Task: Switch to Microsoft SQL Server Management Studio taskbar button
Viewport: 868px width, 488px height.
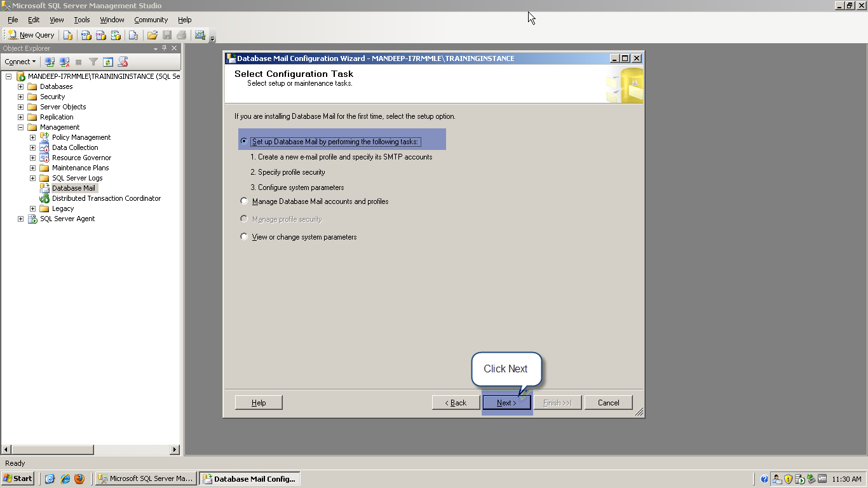Action: pyautogui.click(x=146, y=478)
